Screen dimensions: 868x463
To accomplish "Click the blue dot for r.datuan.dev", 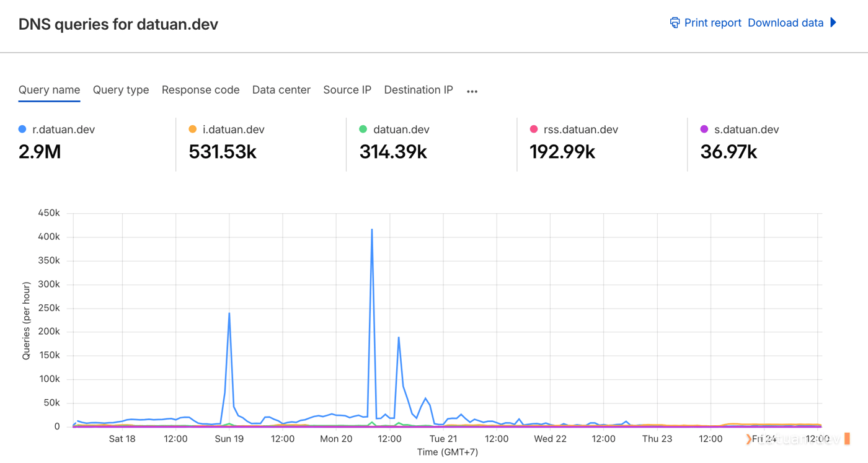I will coord(22,129).
